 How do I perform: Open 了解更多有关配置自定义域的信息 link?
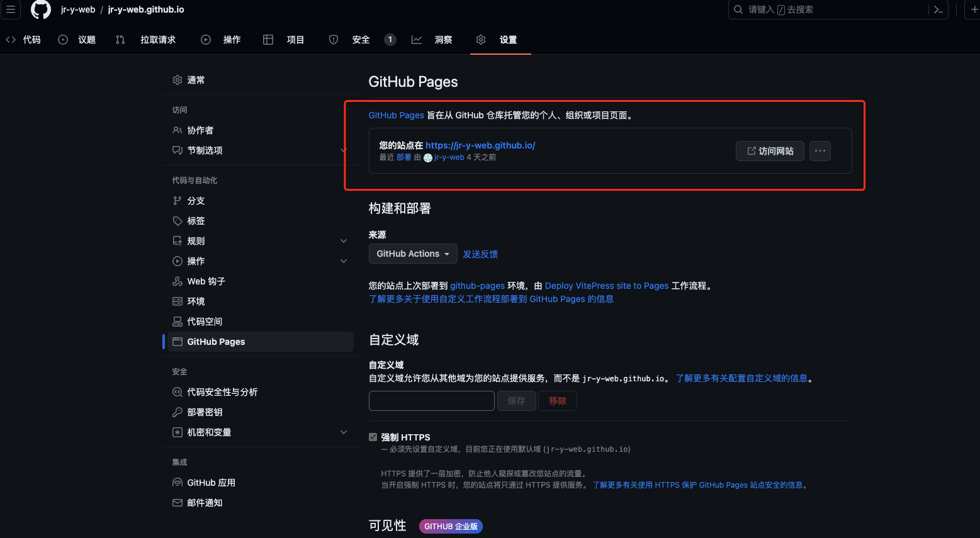point(741,378)
